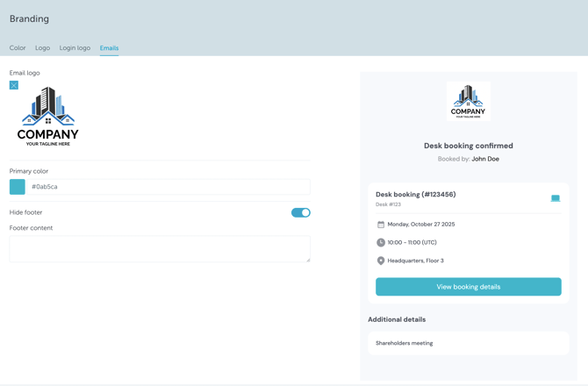Click the Footer content resize handle

click(x=307, y=259)
